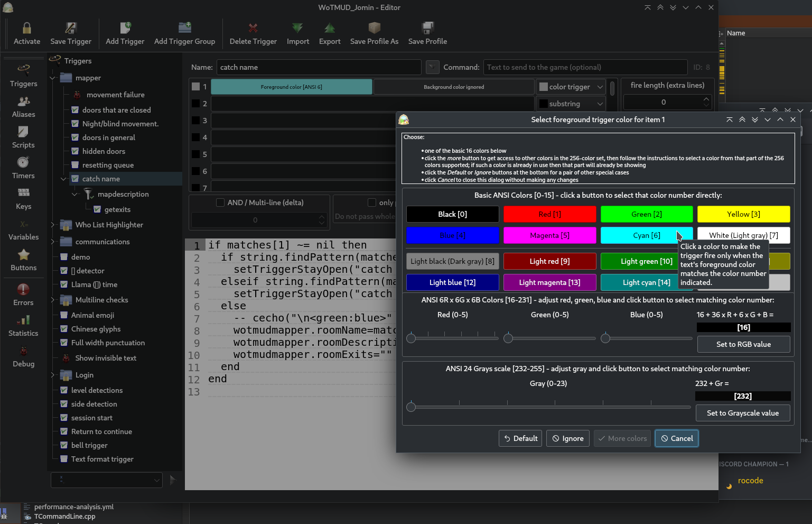812x524 pixels.
Task: Open the Timers view in sidebar
Action: 24,168
